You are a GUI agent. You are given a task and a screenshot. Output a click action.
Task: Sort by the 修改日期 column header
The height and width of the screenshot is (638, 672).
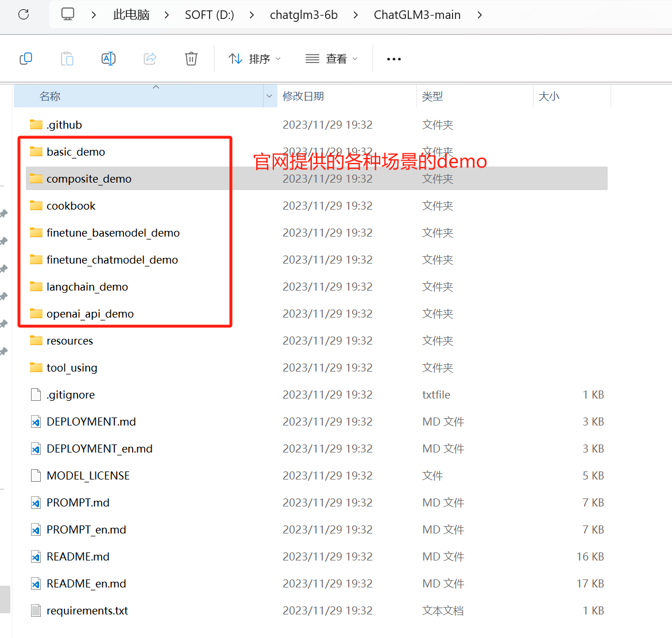(x=303, y=96)
